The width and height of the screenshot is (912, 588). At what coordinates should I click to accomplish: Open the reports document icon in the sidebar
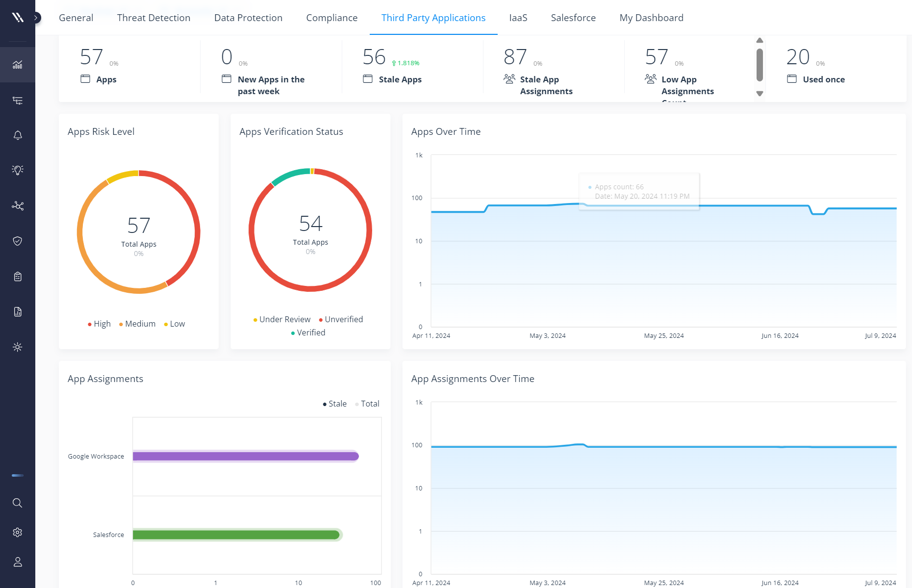click(x=18, y=312)
